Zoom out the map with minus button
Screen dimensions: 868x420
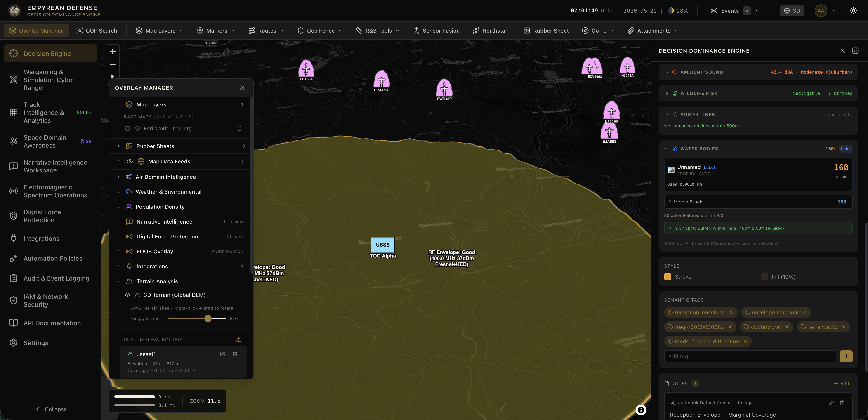pyautogui.click(x=113, y=65)
